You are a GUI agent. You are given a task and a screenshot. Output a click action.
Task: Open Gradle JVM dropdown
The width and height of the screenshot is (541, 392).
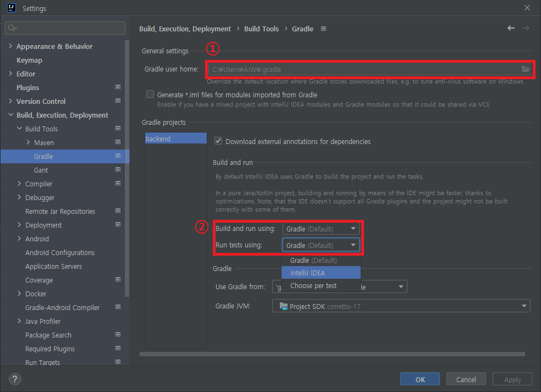[x=401, y=306]
